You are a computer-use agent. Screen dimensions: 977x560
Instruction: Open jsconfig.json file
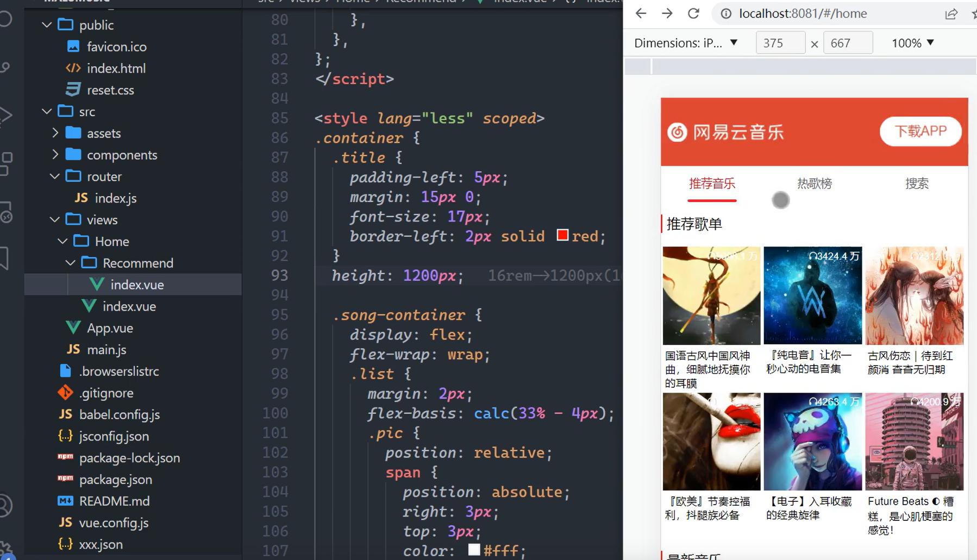(x=114, y=436)
